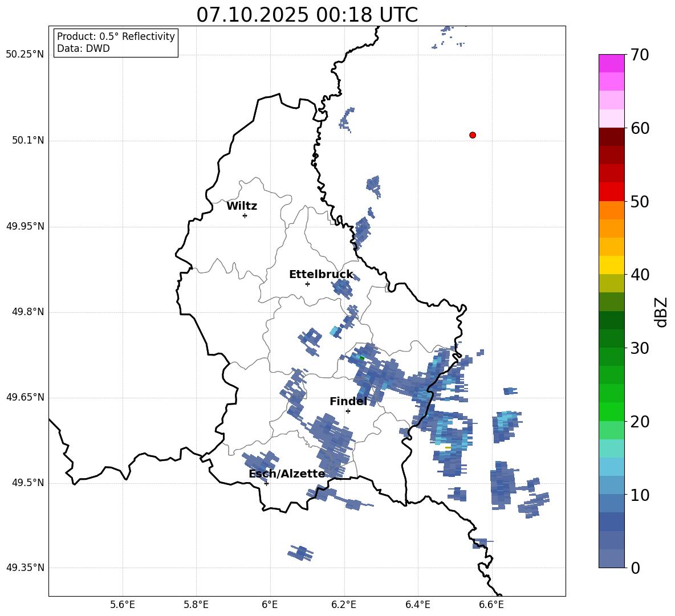Click the dBZ colorbar axis label
Viewport: 675px width, 616px height.
click(661, 312)
